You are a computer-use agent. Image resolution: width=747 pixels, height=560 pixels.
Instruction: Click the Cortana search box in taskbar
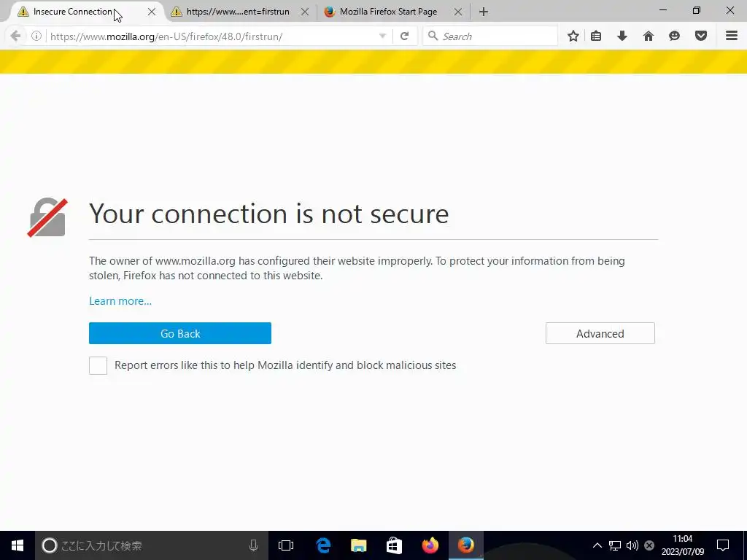pos(152,545)
